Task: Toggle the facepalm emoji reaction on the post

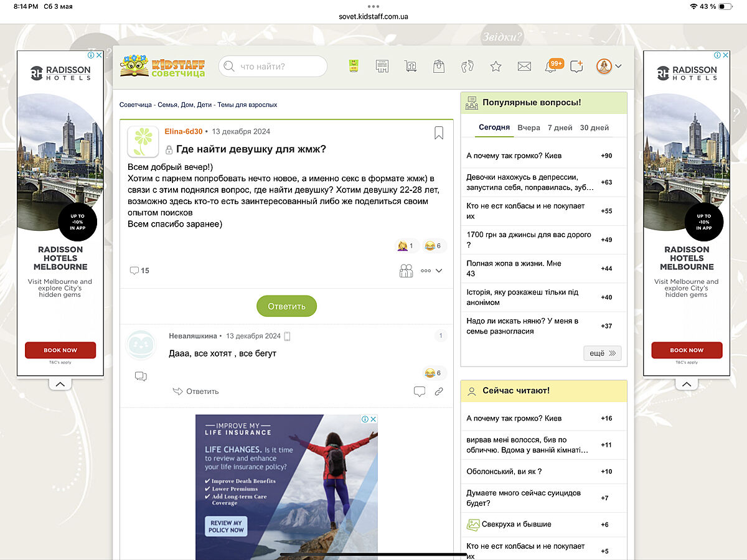Action: coord(405,246)
